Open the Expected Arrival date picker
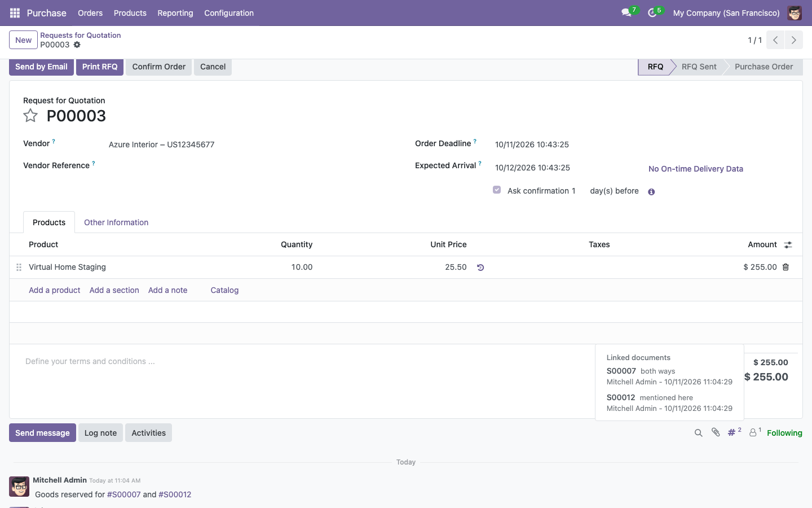Viewport: 812px width, 508px height. point(532,168)
